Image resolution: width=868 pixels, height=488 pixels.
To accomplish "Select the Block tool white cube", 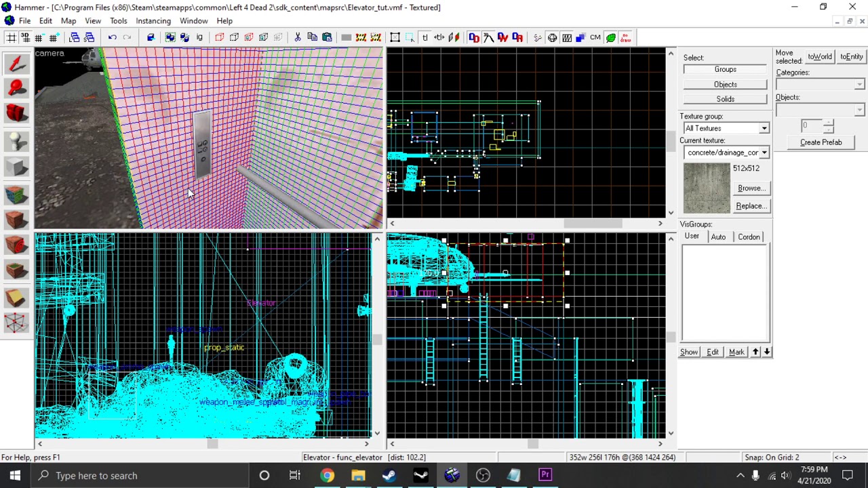I will (x=17, y=167).
